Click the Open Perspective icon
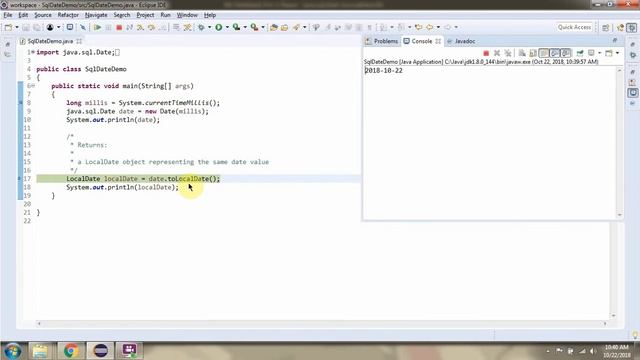The width and height of the screenshot is (640, 360). coord(606,27)
